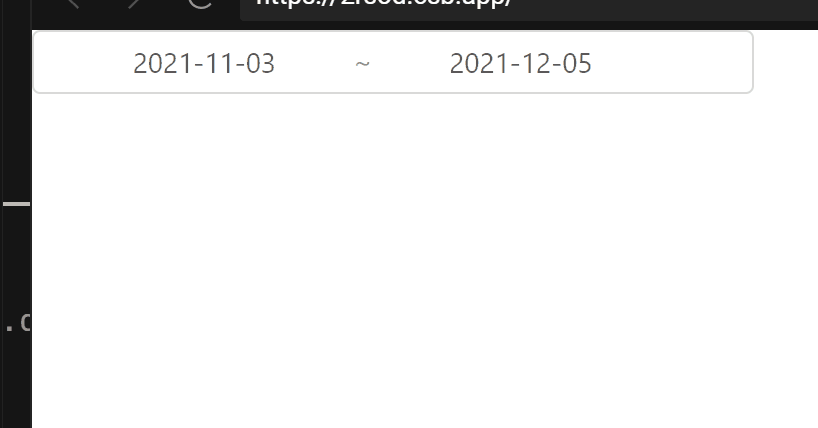Click the horizontal line in the left panel
Screen dimensions: 818x428
pyautogui.click(x=17, y=204)
